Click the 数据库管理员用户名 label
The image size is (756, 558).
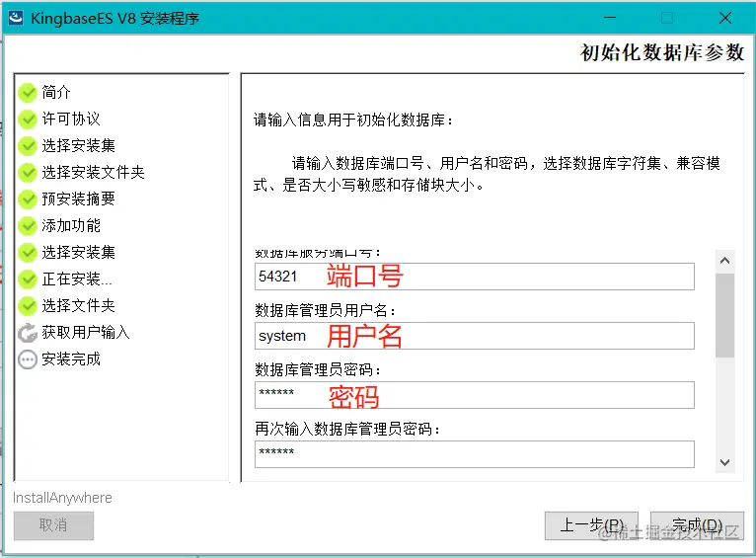pyautogui.click(x=326, y=310)
